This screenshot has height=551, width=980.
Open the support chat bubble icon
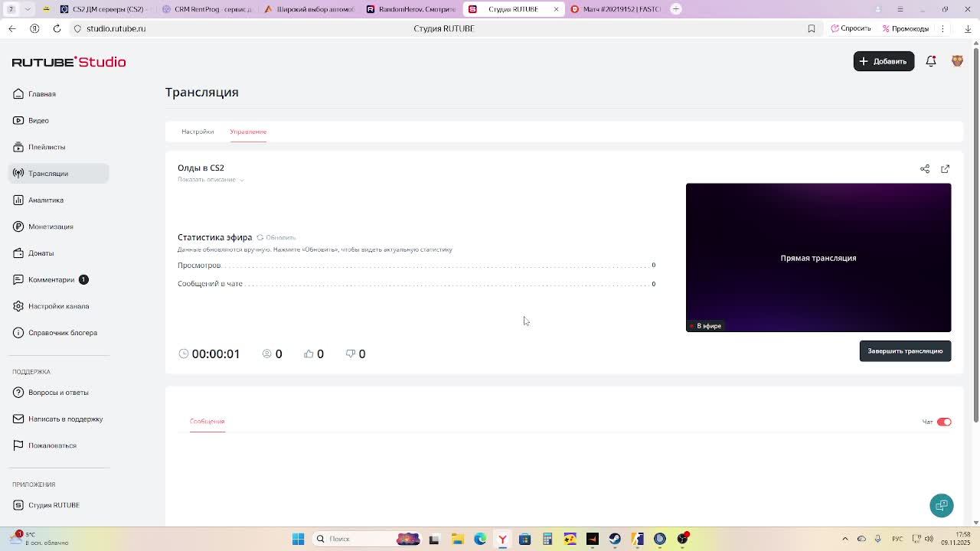pyautogui.click(x=942, y=505)
